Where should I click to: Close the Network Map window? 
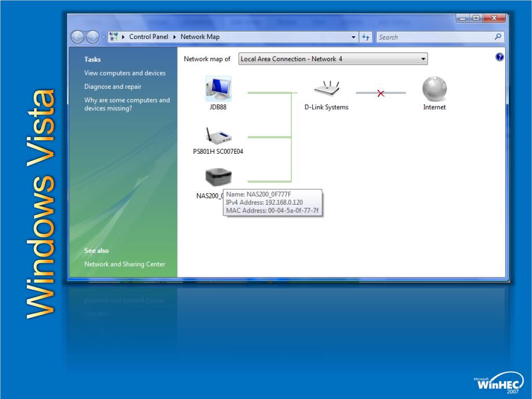click(495, 18)
